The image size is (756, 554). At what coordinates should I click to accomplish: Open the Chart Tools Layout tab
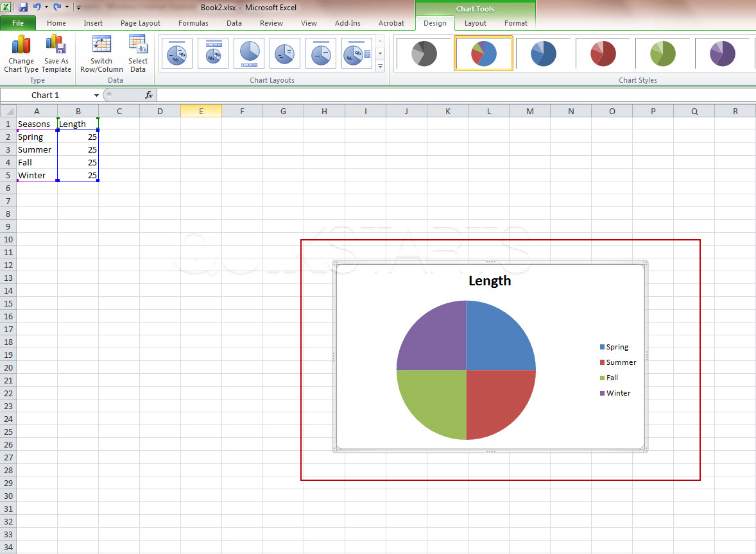pos(476,23)
